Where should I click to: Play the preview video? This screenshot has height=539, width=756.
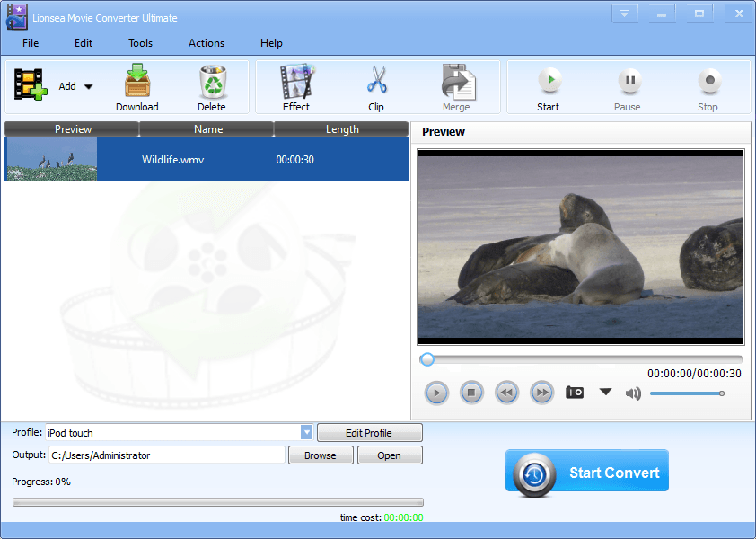click(436, 393)
